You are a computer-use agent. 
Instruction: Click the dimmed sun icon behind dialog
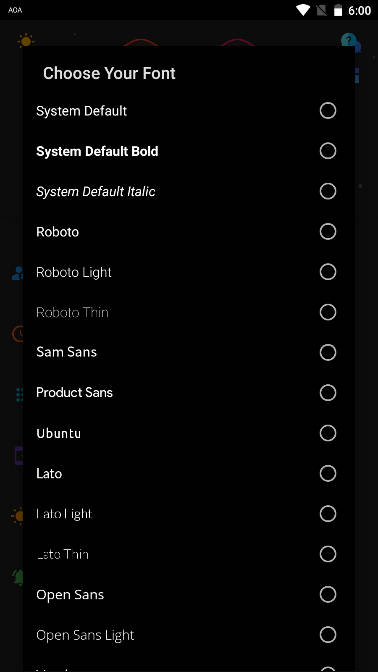coord(25,41)
